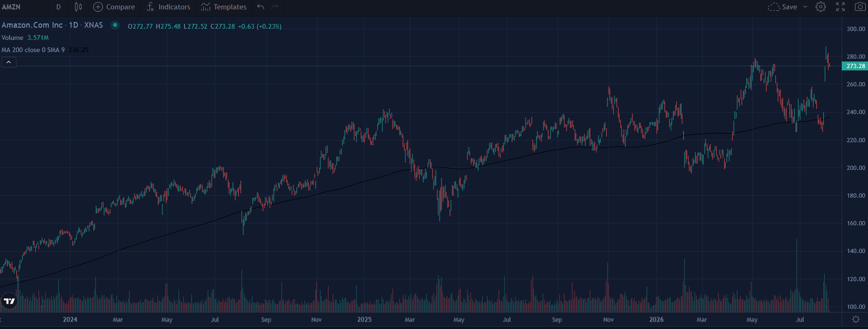868x329 pixels.
Task: Select the Volume indicator legend
Action: [x=13, y=38]
